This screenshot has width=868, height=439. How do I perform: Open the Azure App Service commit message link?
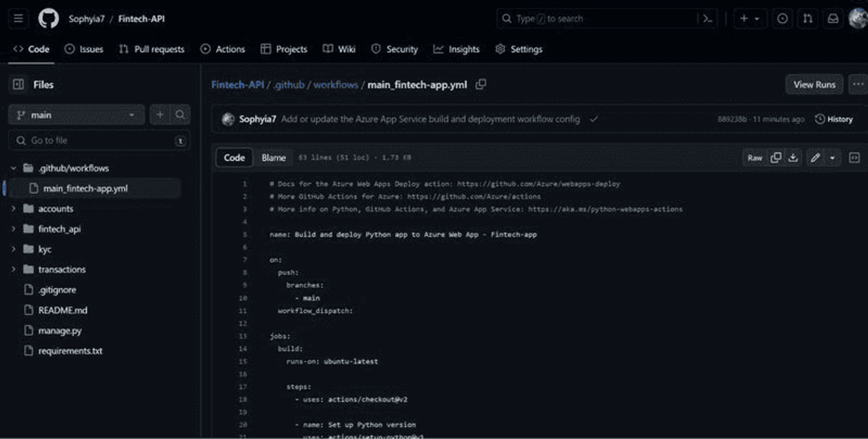[x=431, y=119]
